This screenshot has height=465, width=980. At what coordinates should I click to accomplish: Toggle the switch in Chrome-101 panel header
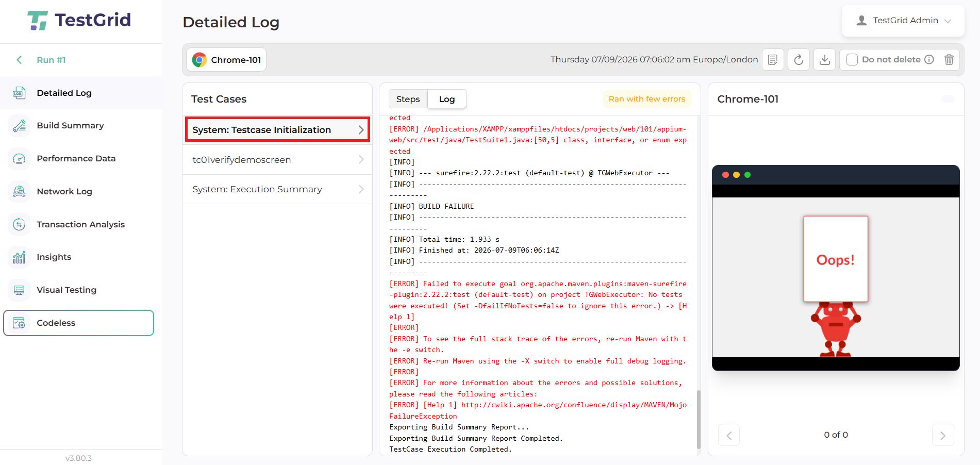point(948,98)
